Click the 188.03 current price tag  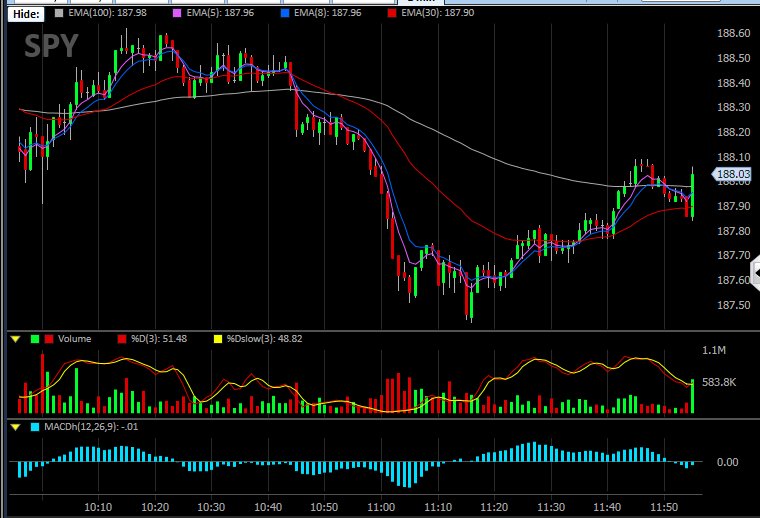point(732,174)
